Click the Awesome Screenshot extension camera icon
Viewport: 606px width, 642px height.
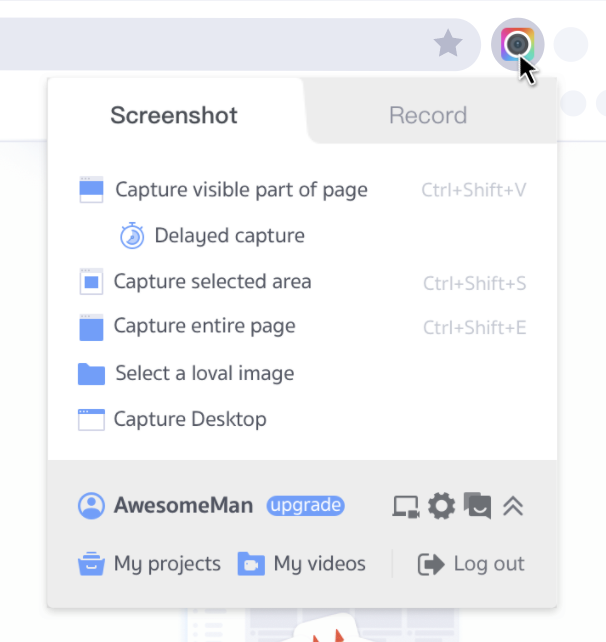pyautogui.click(x=517, y=44)
